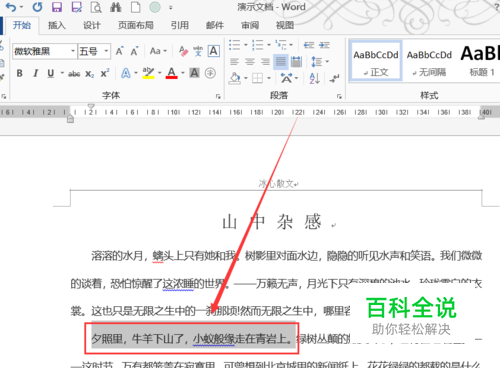Toggle justify alignment button
Viewport: 500px width, 368px height.
point(281,62)
